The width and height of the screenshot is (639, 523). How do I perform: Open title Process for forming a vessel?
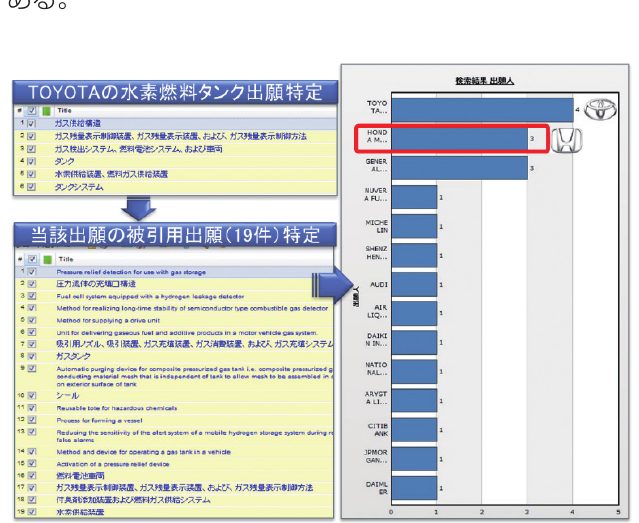[99, 420]
